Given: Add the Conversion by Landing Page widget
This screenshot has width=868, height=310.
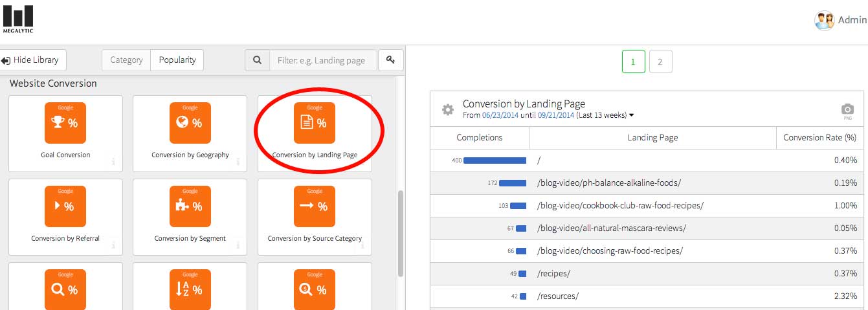Looking at the screenshot, I should 315,123.
